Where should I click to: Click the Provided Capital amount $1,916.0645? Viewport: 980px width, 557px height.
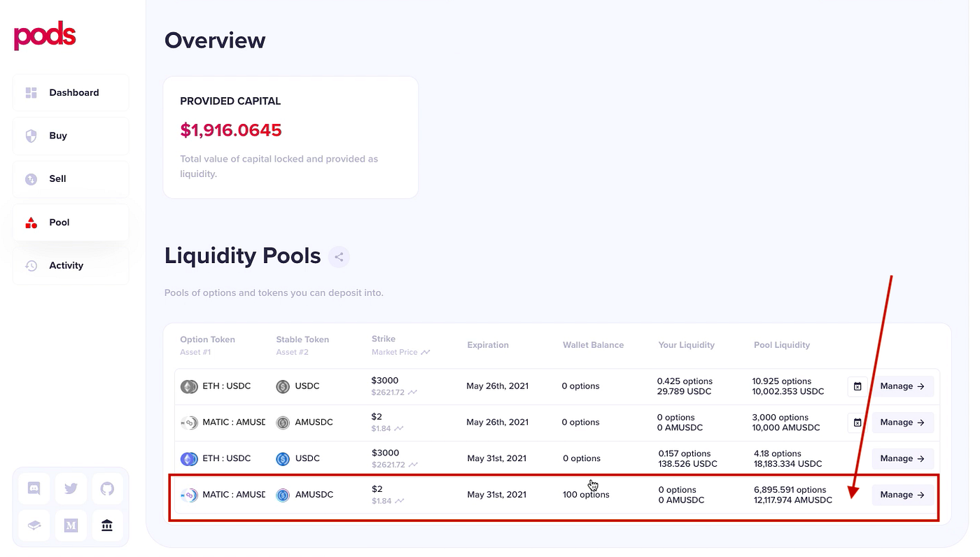point(231,130)
